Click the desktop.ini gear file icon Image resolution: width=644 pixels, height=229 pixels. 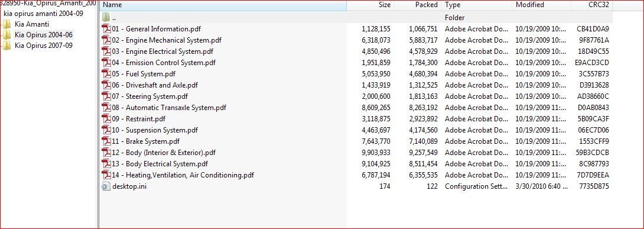106,186
